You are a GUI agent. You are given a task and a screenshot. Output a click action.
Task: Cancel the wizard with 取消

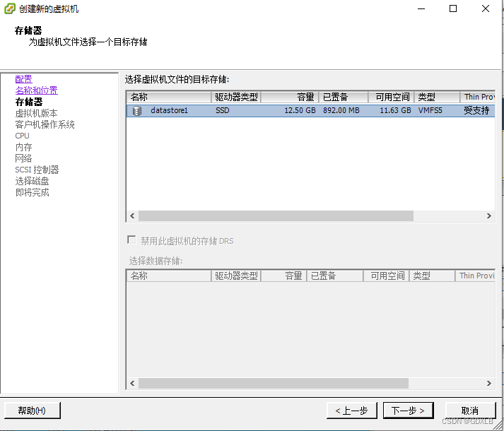[470, 411]
